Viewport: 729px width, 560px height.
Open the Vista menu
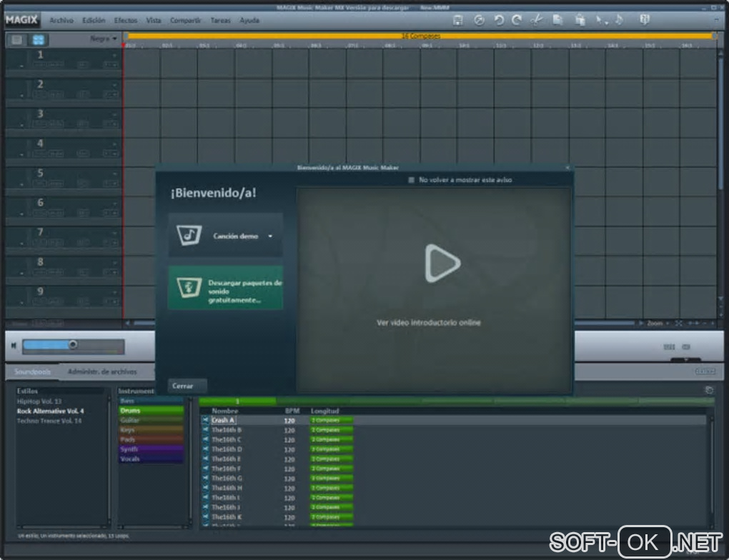pyautogui.click(x=154, y=21)
